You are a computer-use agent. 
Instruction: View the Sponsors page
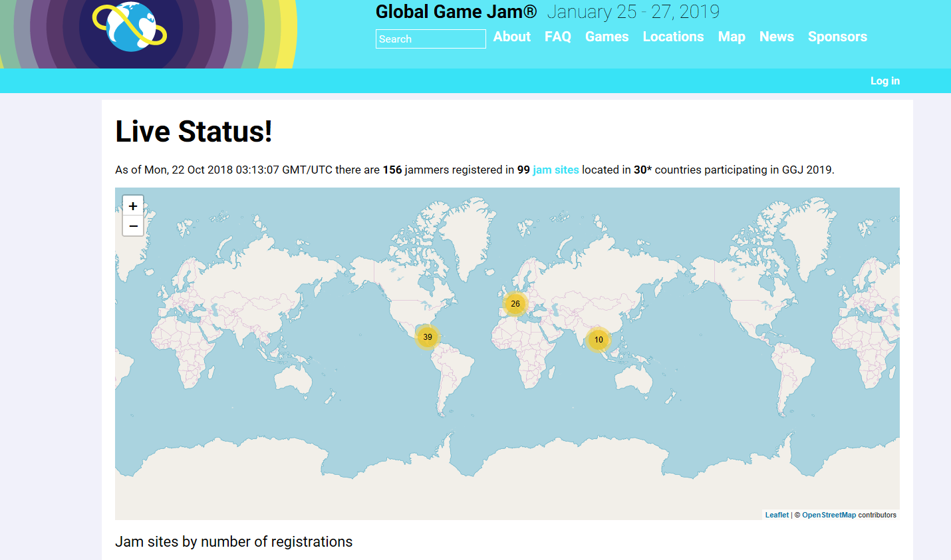tap(837, 37)
